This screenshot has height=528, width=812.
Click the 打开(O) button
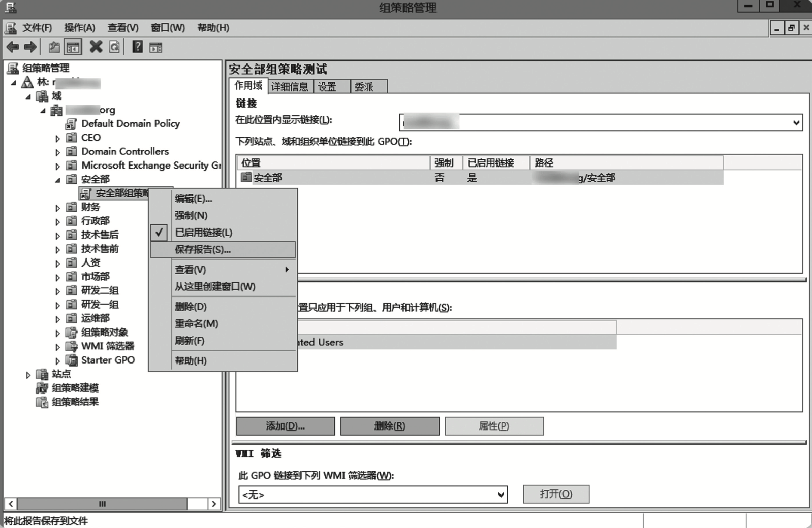(556, 494)
